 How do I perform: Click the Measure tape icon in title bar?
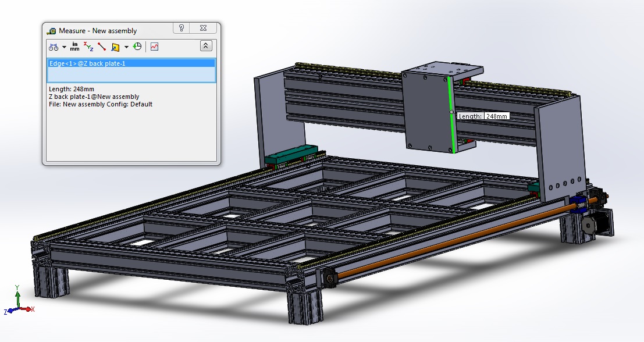[x=52, y=31]
